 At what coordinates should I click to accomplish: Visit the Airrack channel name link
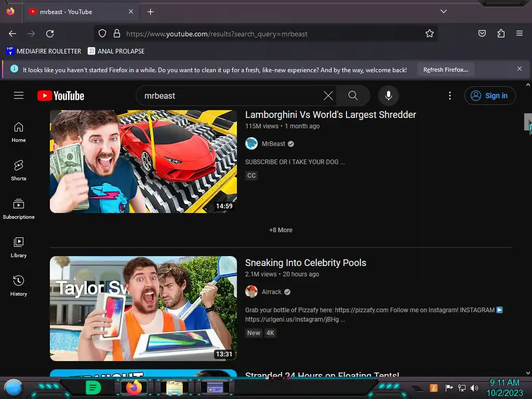pyautogui.click(x=271, y=292)
